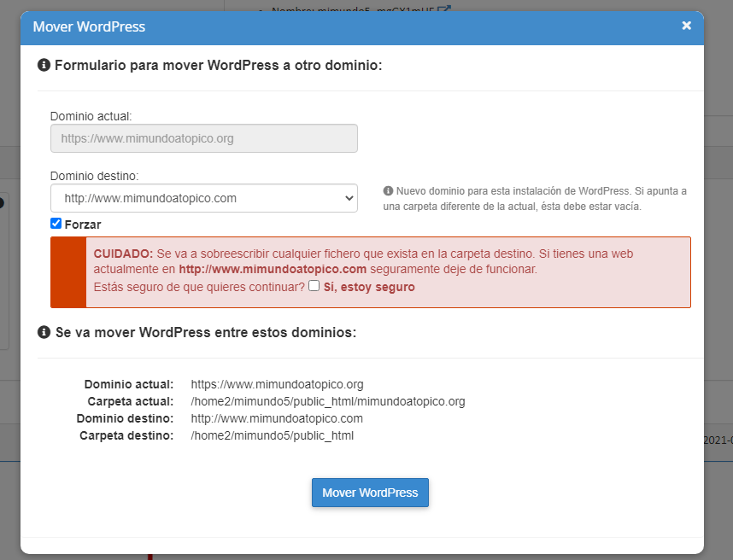
Task: Select summary Dominio destino URL value
Action: coord(277,418)
